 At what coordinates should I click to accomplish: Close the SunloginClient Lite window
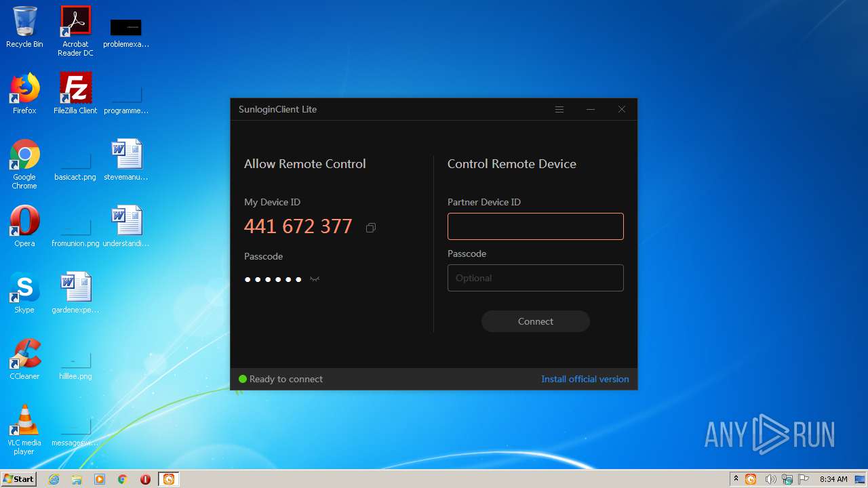(622, 109)
